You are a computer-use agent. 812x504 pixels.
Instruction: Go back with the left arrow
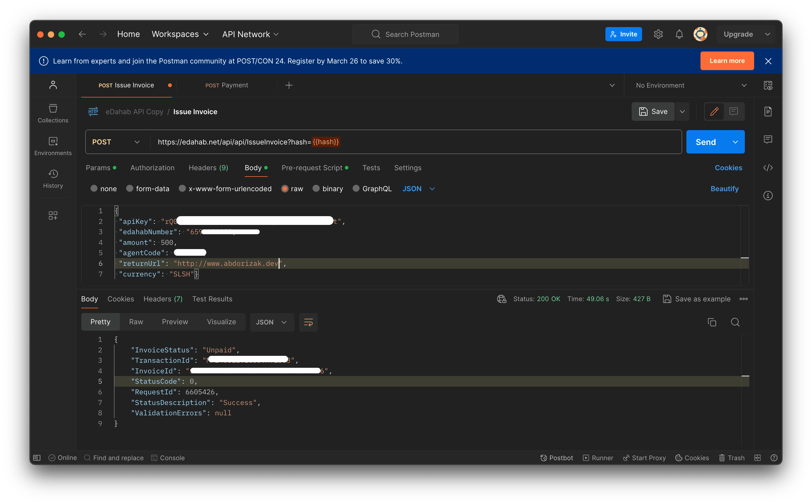82,34
